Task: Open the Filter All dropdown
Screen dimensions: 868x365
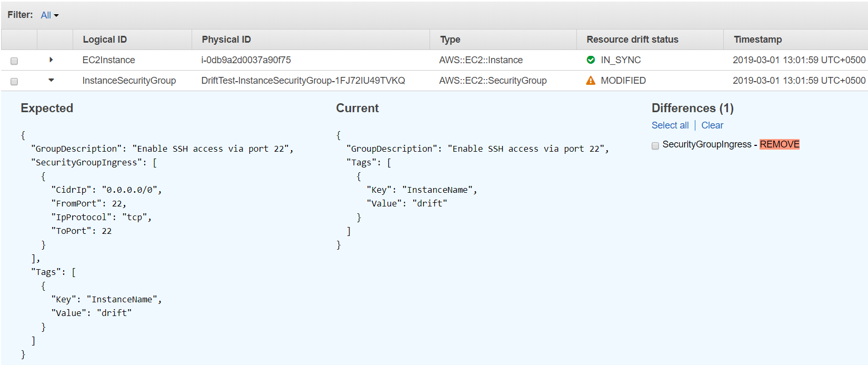Action: tap(49, 15)
